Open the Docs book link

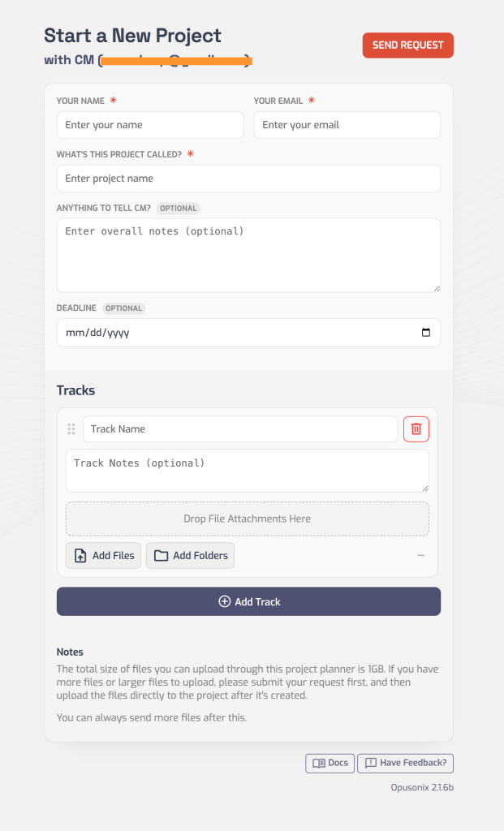(330, 763)
